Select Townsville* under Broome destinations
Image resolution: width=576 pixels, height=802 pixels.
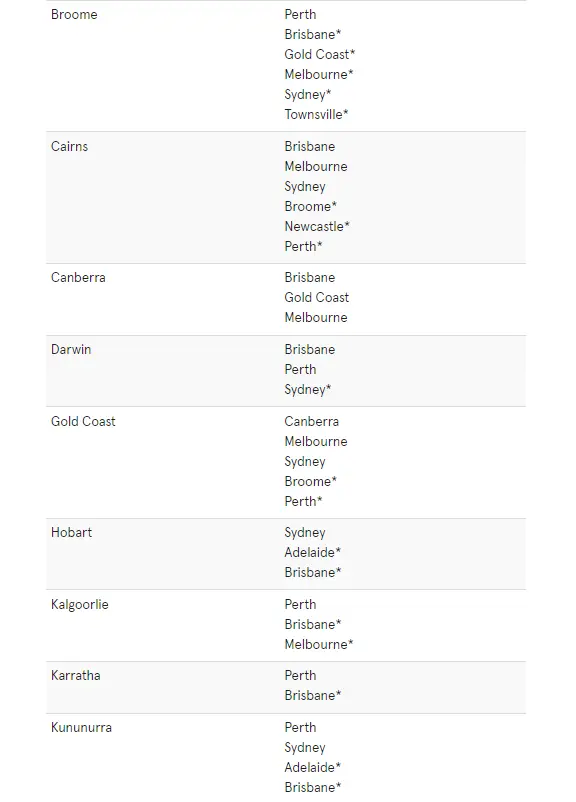coord(316,114)
